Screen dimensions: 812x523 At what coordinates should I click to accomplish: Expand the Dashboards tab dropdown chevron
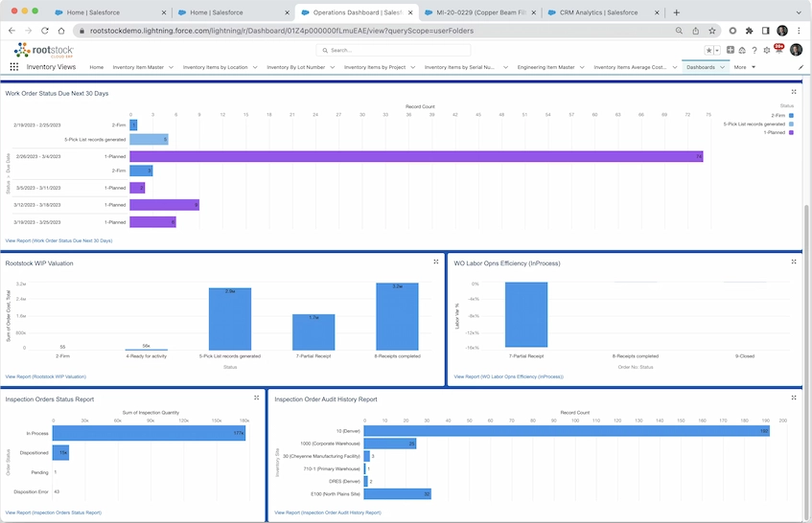pyautogui.click(x=722, y=67)
